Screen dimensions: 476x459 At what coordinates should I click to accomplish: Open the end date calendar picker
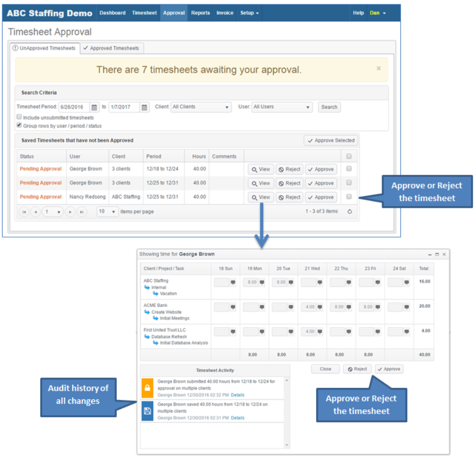(x=145, y=107)
